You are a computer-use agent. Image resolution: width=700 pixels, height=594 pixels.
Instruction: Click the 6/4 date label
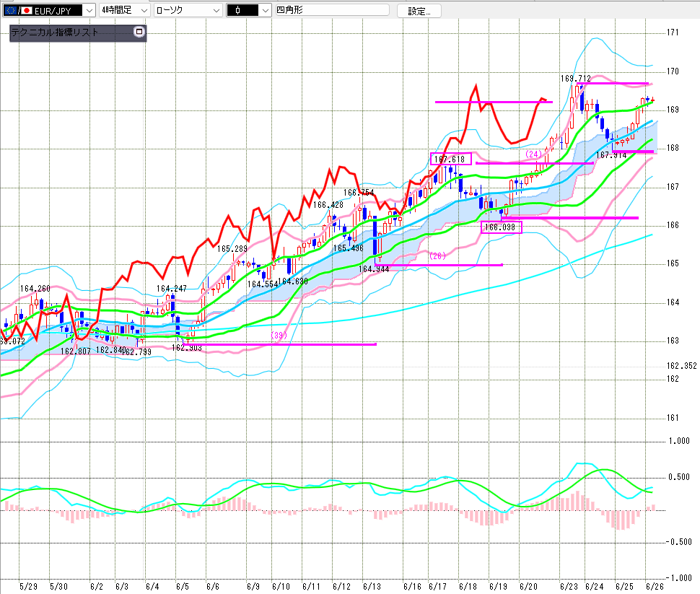[x=152, y=586]
